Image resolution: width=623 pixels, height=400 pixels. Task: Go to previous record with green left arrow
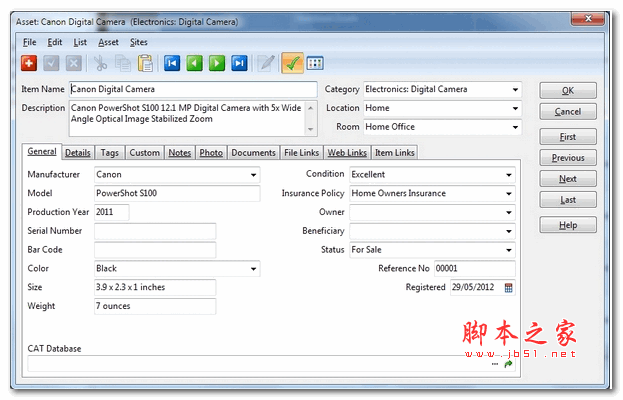(x=195, y=63)
